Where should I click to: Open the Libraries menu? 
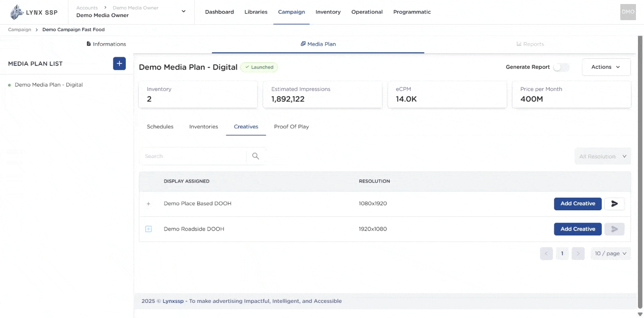click(x=256, y=12)
